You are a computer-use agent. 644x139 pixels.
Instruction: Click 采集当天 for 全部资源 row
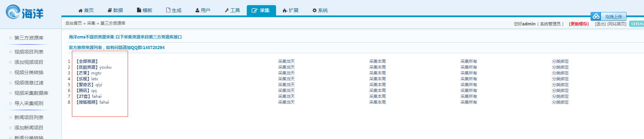(286, 61)
